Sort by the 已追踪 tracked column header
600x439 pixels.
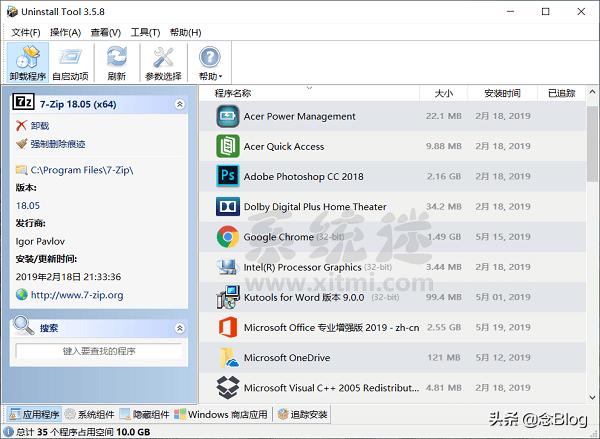(x=562, y=93)
